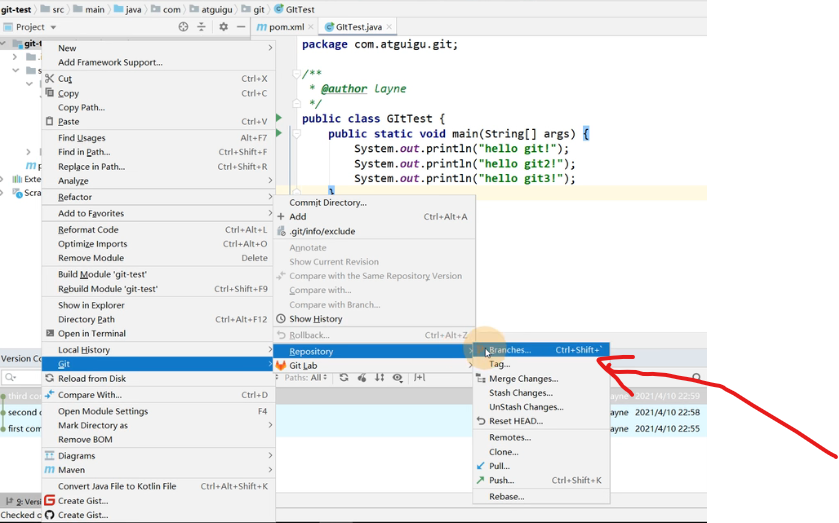Click the locate/scroll-from-source target icon in Project panel

click(x=183, y=27)
